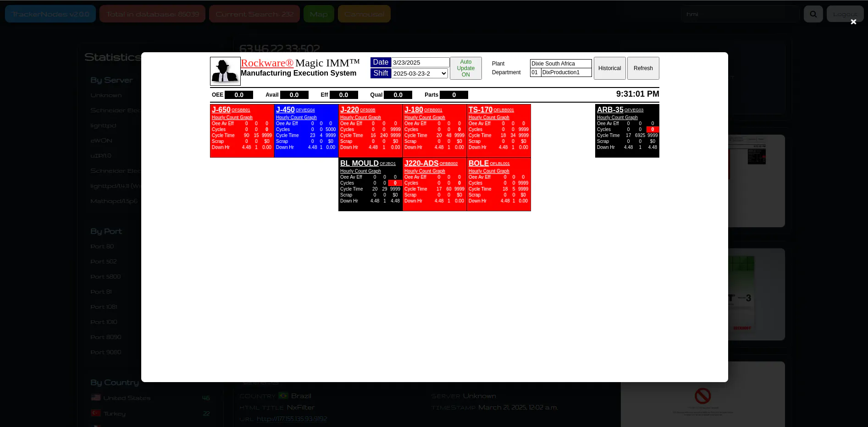This screenshot has width=868, height=427.
Task: Open the J220-ADS machine link
Action: point(421,164)
